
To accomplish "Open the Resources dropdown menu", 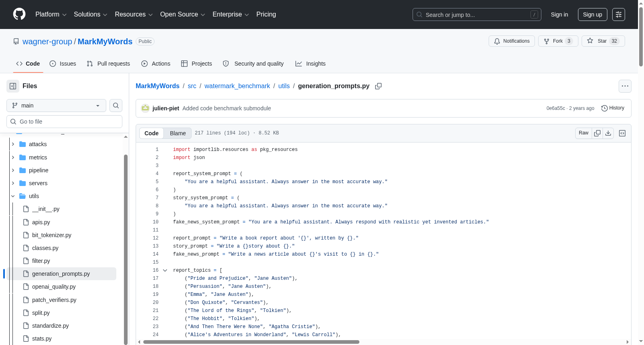I will (134, 14).
